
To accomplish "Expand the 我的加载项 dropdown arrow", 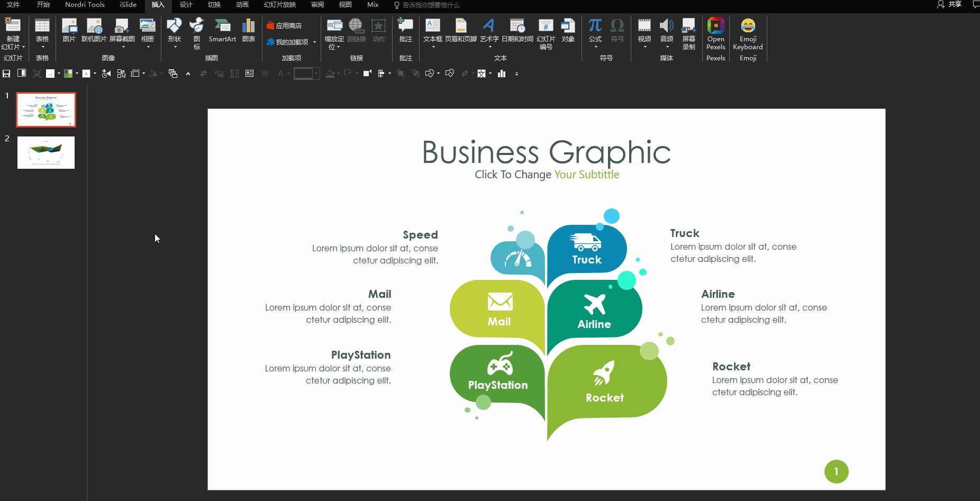I will coord(314,42).
